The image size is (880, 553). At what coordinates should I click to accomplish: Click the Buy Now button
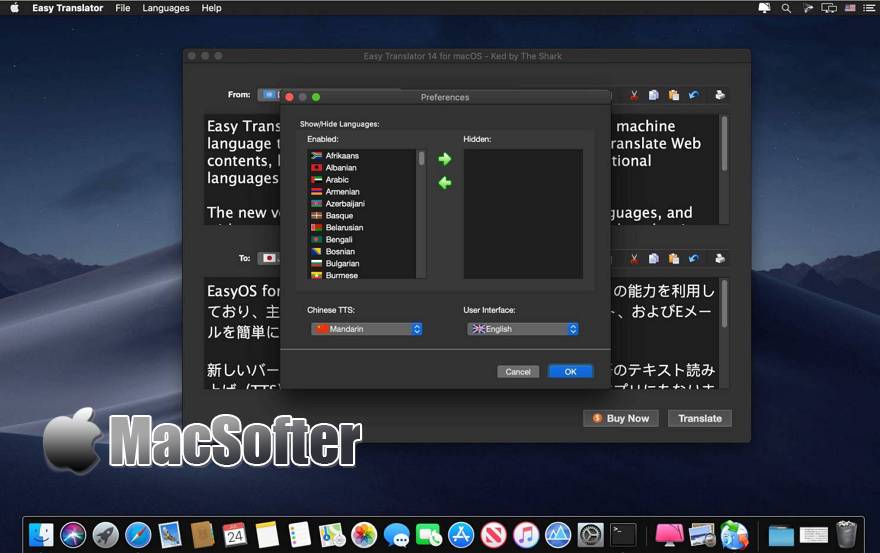[621, 418]
